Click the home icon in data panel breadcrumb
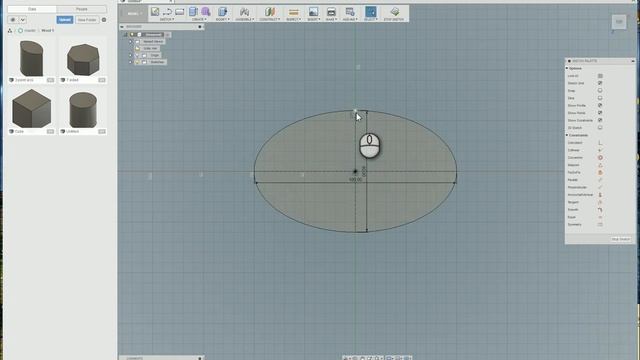Screen dimensions: 640x360 [10, 31]
